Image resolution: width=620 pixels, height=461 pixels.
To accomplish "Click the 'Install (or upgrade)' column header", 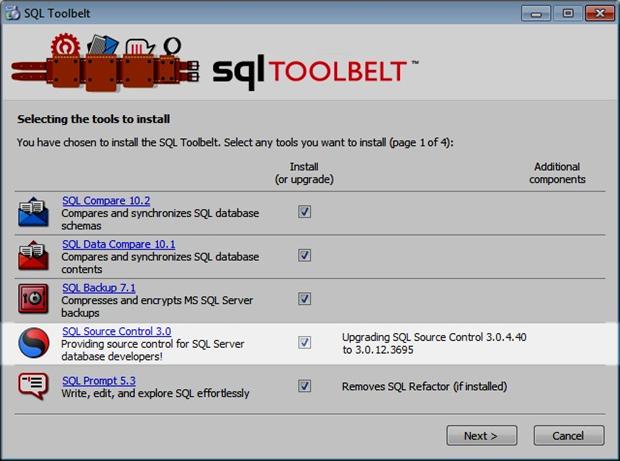I will 304,173.
